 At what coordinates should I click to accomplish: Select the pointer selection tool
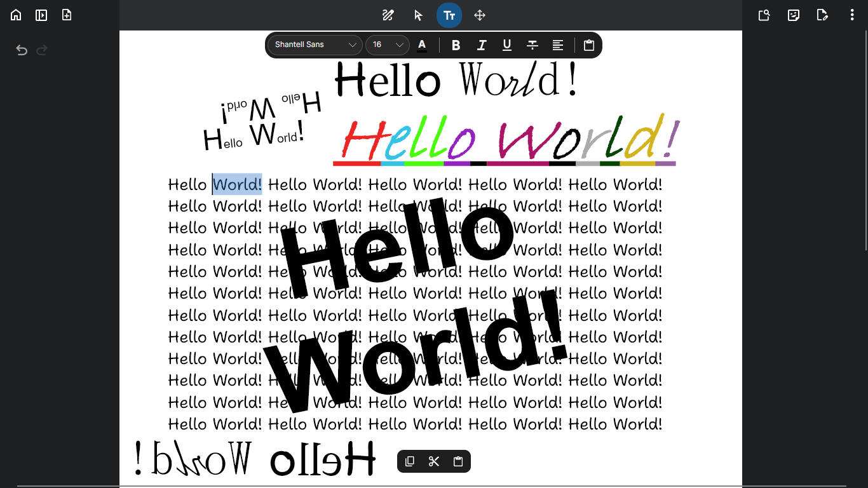click(418, 15)
